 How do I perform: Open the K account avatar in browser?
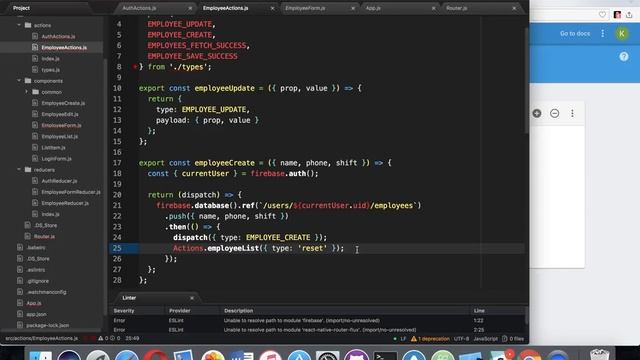622,33
